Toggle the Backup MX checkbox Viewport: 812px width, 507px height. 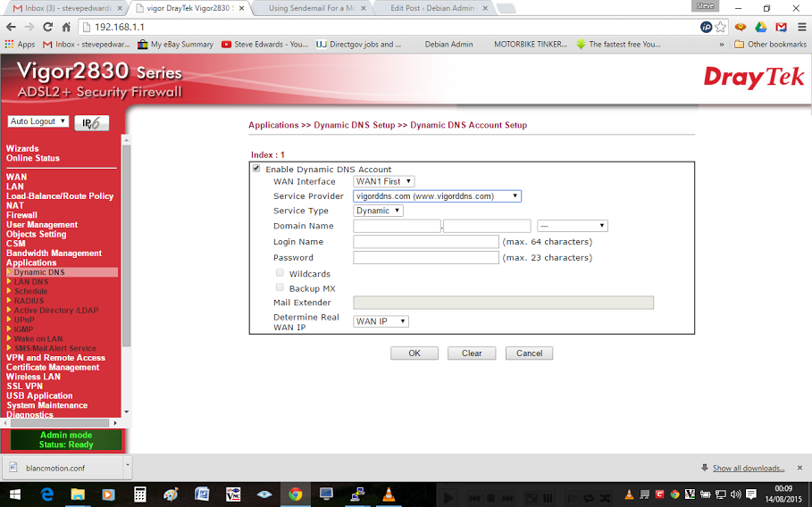point(280,288)
